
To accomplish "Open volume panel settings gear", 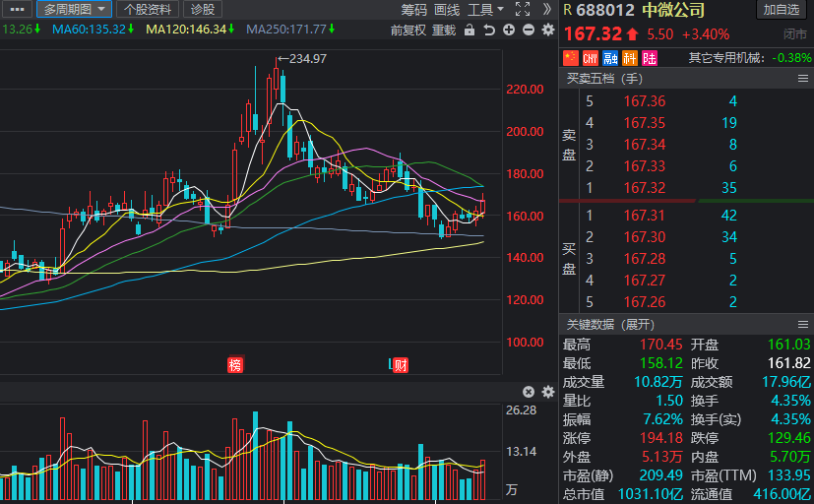I will 548,392.
